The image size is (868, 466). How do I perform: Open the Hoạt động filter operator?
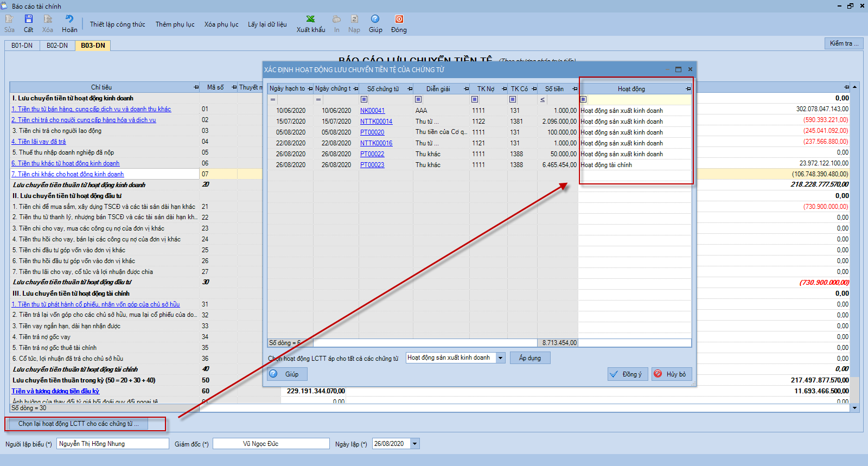(583, 99)
